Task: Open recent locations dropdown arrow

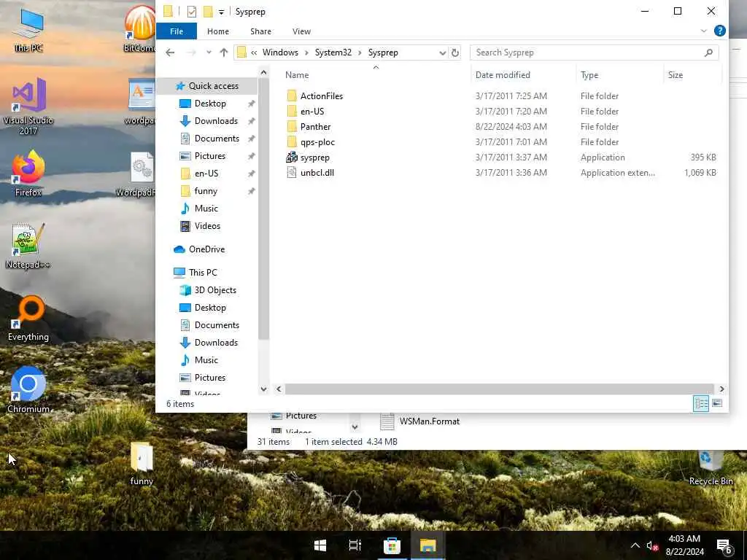Action: pyautogui.click(x=209, y=52)
